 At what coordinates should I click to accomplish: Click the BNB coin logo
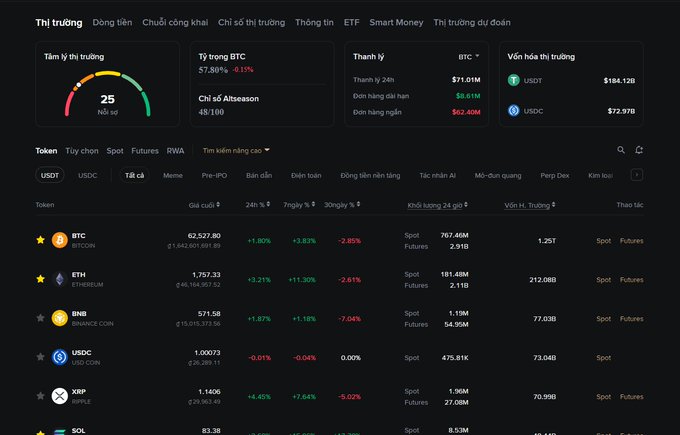(60, 318)
